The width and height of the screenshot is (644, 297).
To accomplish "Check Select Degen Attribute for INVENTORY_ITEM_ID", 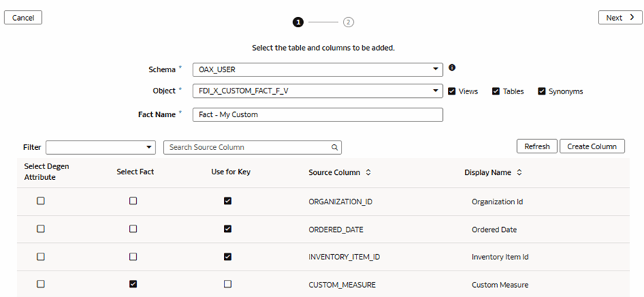I will (x=41, y=256).
